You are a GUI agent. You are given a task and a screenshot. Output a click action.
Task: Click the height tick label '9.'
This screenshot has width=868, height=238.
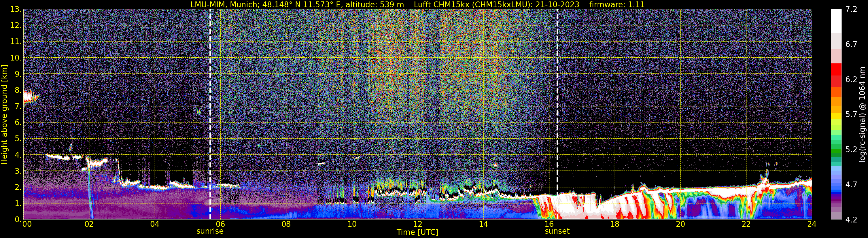(18, 74)
